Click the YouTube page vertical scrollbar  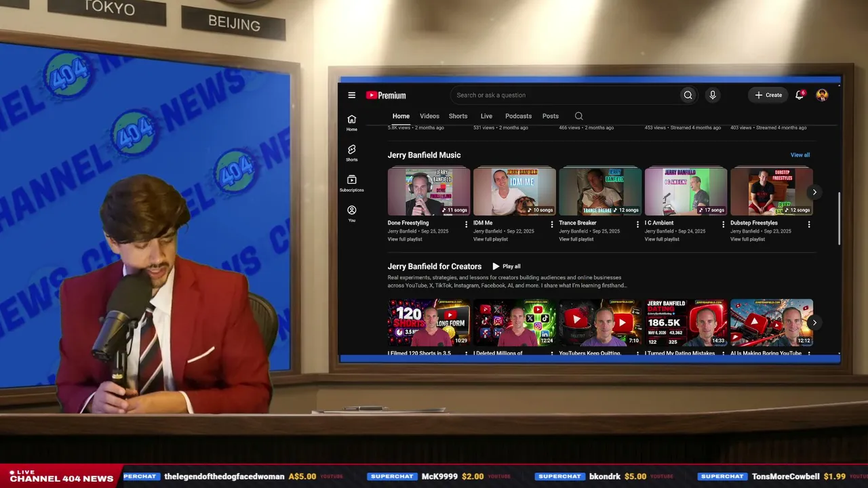(x=839, y=218)
